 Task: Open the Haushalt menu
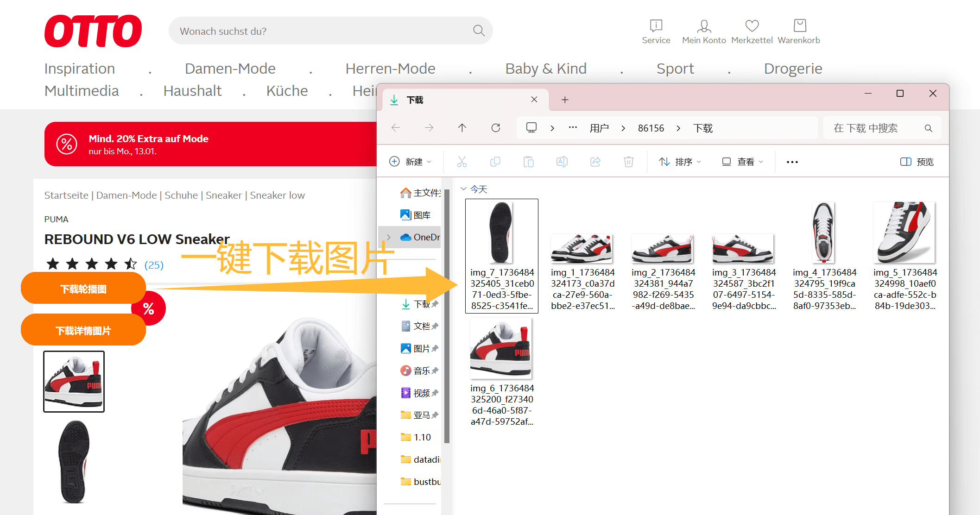point(192,91)
